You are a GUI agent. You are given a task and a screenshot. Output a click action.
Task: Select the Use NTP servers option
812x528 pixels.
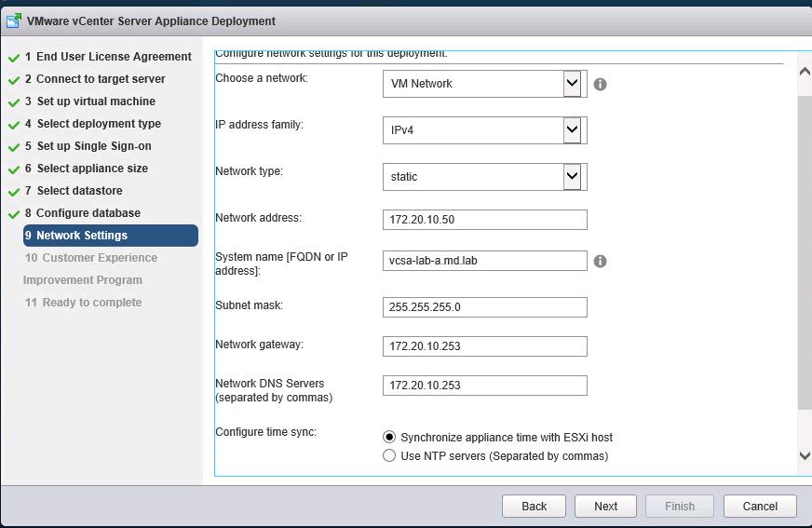point(389,456)
